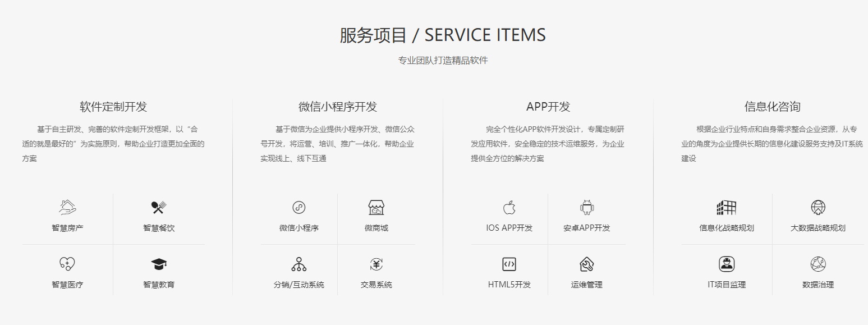Click the 微信小程序开发 section title
Screen dimensions: 868x325
pyautogui.click(x=337, y=105)
